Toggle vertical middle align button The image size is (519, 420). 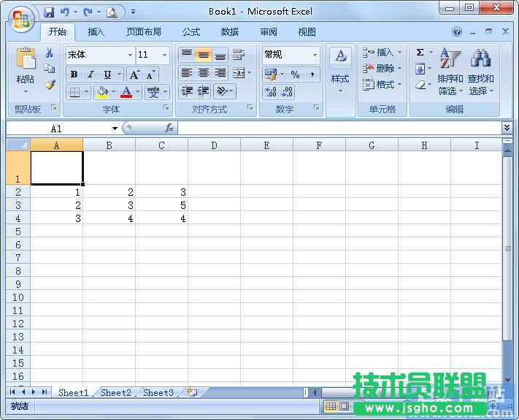pyautogui.click(x=204, y=56)
